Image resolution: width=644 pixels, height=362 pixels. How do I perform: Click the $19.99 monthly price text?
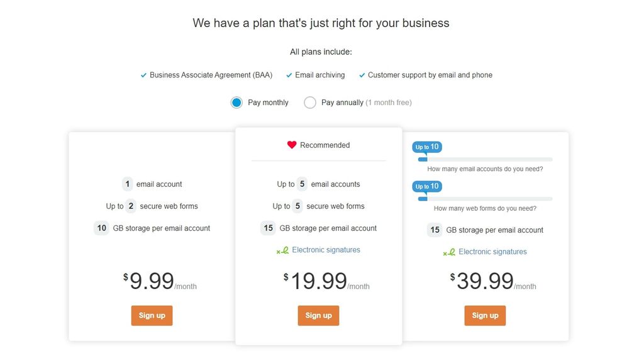[321, 280]
